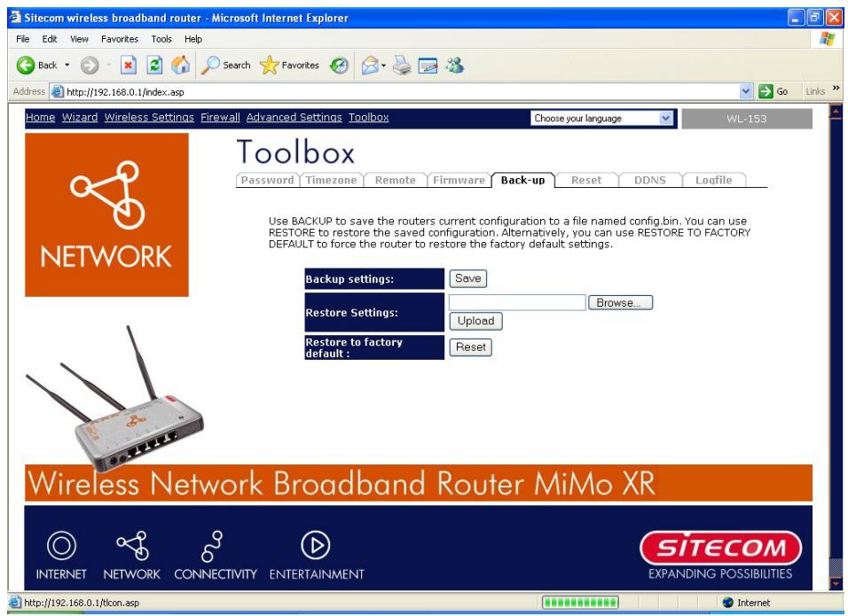Select the INTERNET footer icon
This screenshot has height=616, width=848.
[61, 555]
